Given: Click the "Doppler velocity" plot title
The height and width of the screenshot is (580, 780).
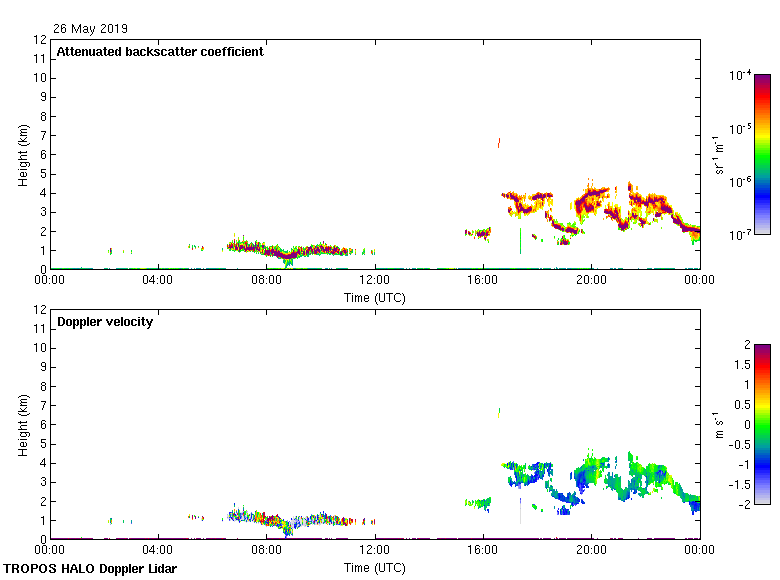Looking at the screenshot, I should 105,322.
